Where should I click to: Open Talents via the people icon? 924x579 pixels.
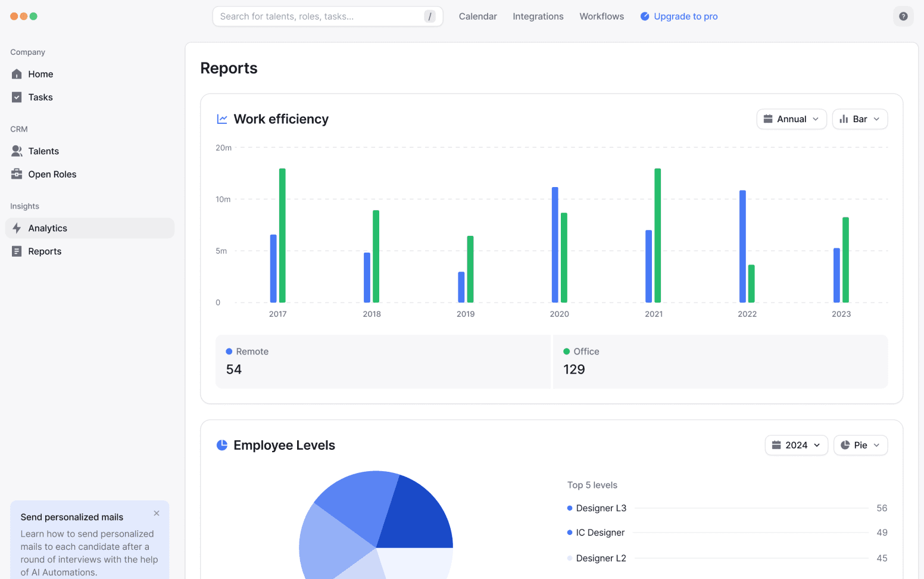click(17, 151)
